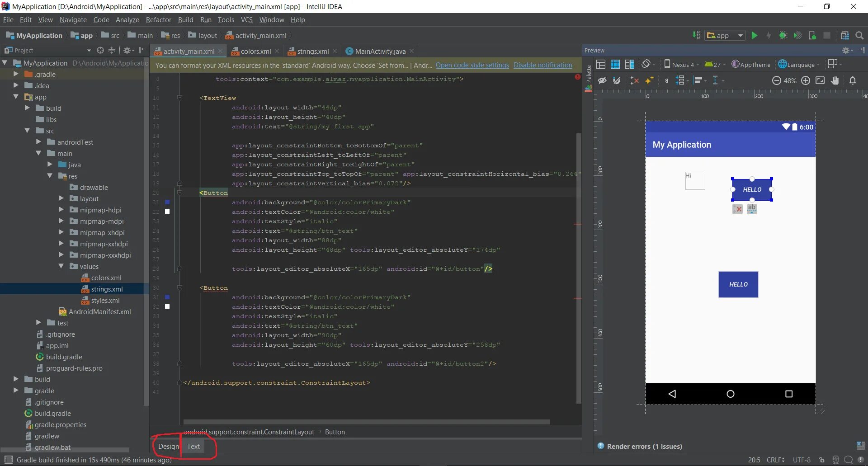Viewport: 868px width, 466px height.
Task: Toggle the emulated zoom-to-fit control
Action: tap(821, 80)
